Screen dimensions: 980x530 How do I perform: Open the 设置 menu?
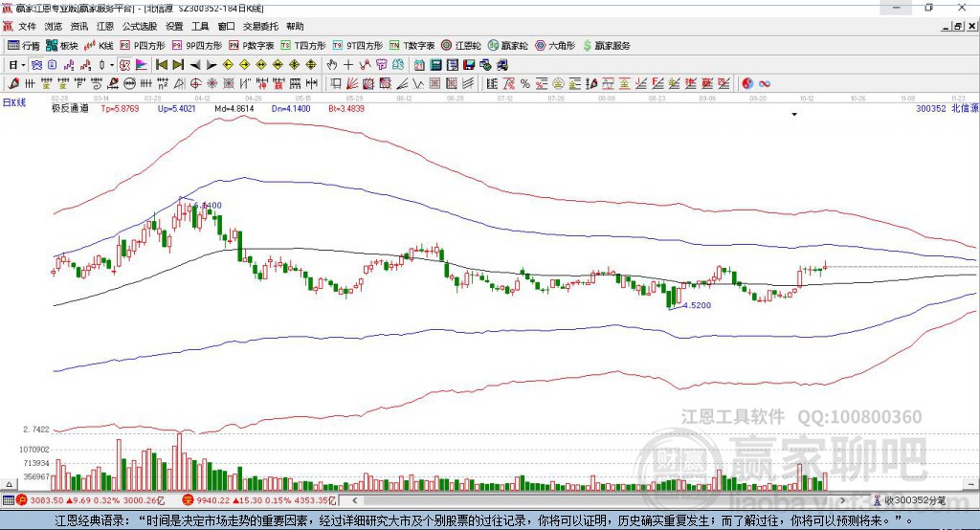(x=174, y=26)
